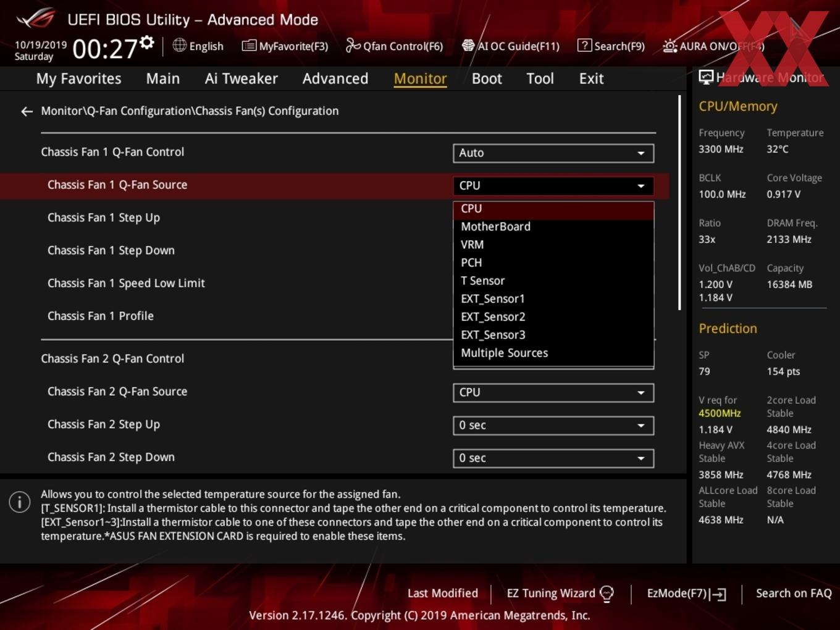The width and height of the screenshot is (840, 630).
Task: Click the Last Modified button
Action: (x=443, y=594)
